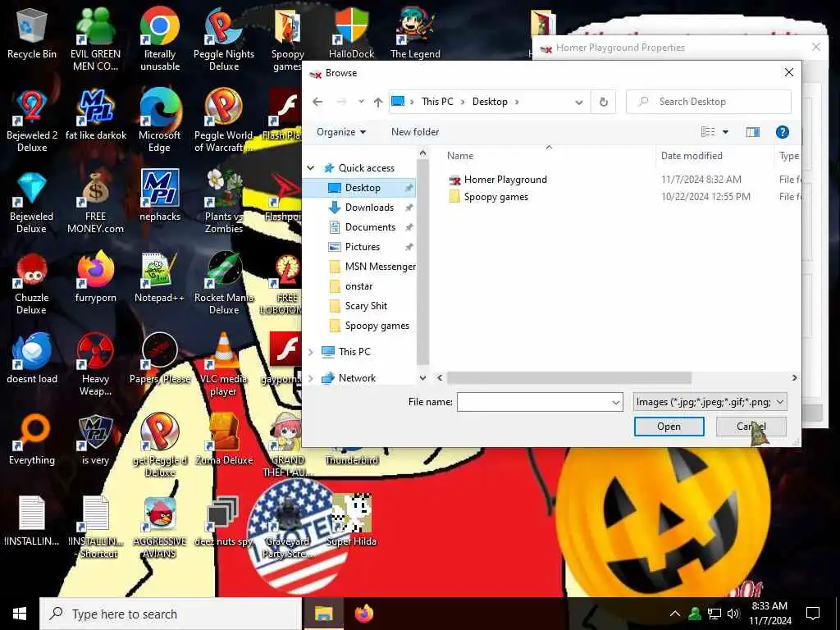Click Desktop in the address breadcrumb

point(490,102)
